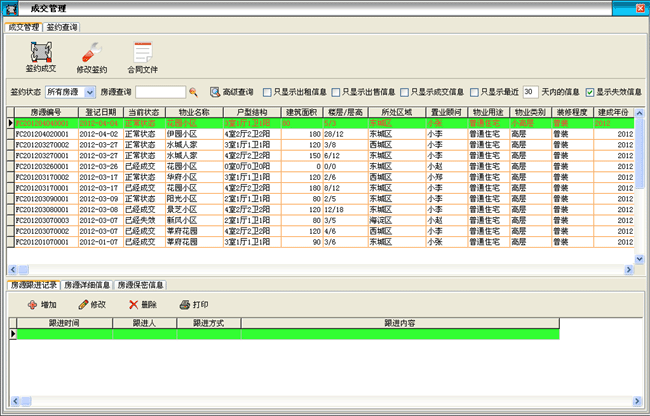Click 打印 printer button
This screenshot has width=650, height=416.
click(x=193, y=304)
